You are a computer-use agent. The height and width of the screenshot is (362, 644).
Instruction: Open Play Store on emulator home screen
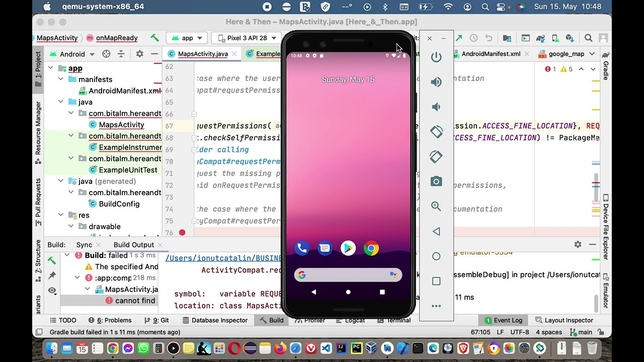pyautogui.click(x=348, y=248)
